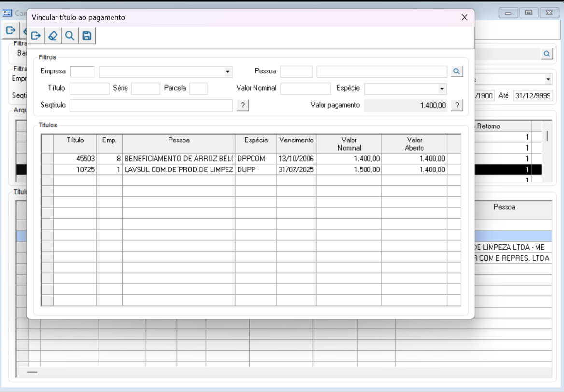Viewport: 564px width, 392px height.
Task: Click the question button beside Seqtitulo
Action: [x=243, y=105]
